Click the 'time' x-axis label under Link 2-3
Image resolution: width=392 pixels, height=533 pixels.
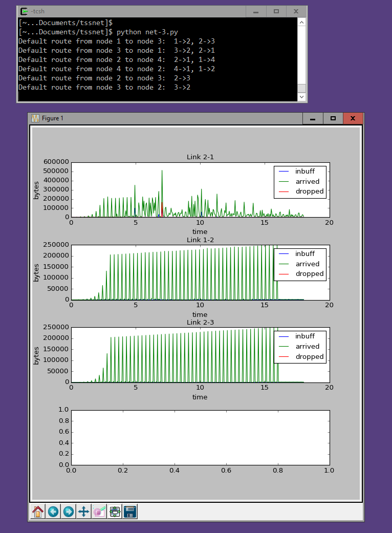(200, 397)
